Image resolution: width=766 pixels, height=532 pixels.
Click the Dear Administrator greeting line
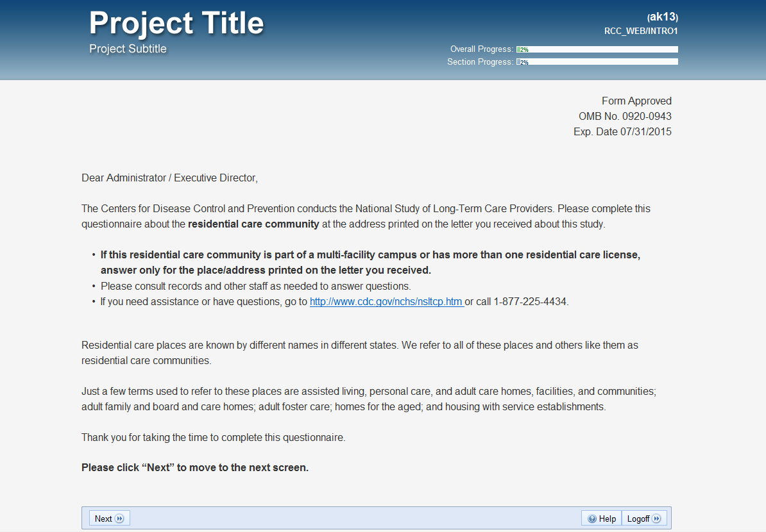(169, 178)
